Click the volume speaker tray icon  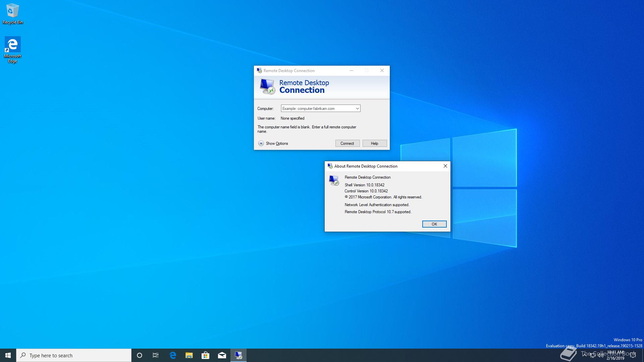[600, 355]
